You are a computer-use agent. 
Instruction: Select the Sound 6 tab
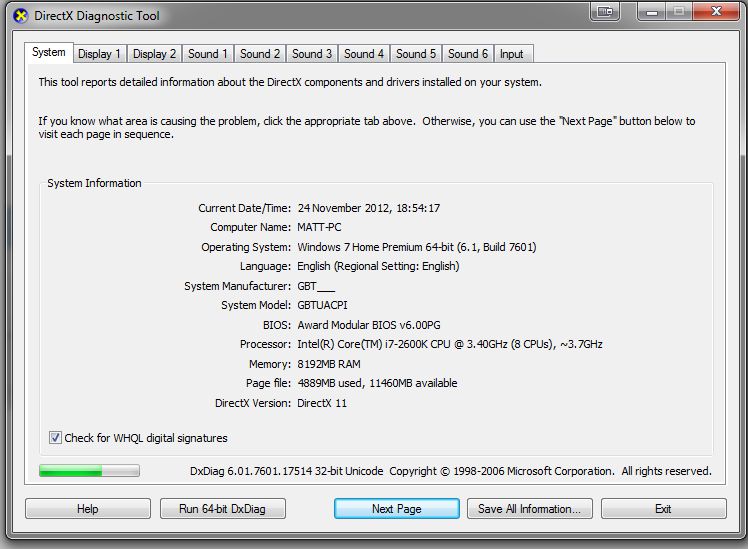pos(468,54)
